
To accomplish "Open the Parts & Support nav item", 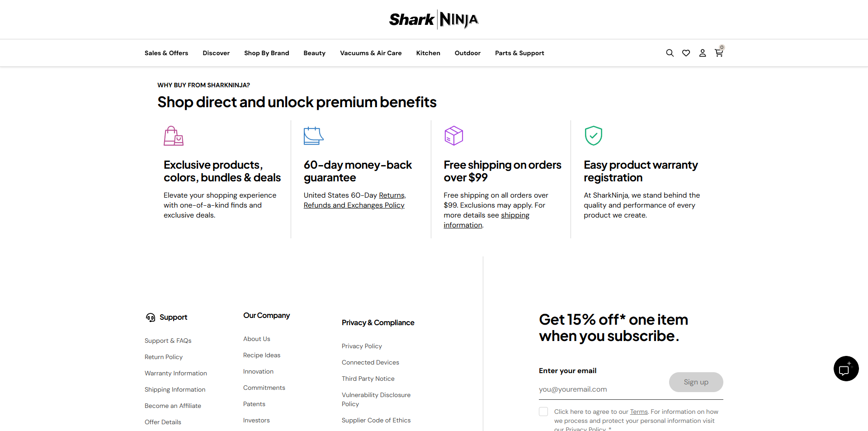I will pyautogui.click(x=519, y=53).
